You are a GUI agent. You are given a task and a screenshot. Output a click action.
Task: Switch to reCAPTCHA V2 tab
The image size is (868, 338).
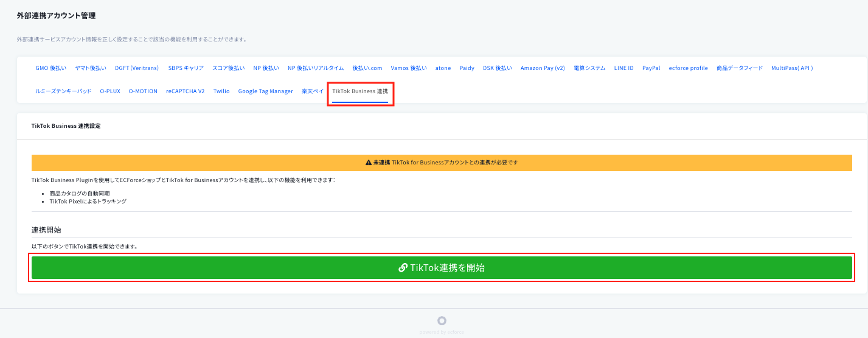(186, 91)
